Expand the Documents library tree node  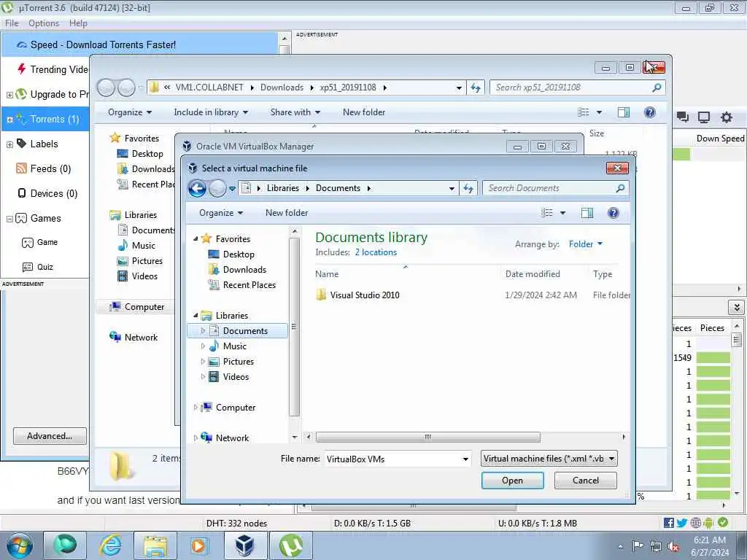tap(203, 330)
